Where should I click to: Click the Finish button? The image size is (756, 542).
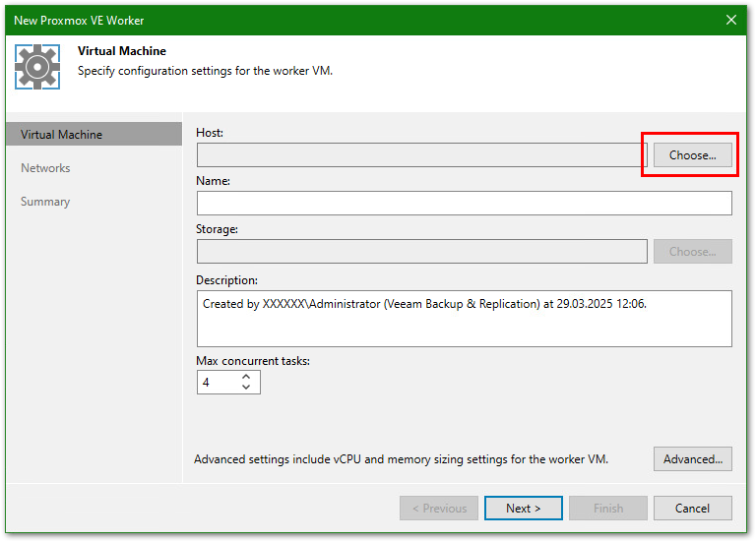[607, 509]
